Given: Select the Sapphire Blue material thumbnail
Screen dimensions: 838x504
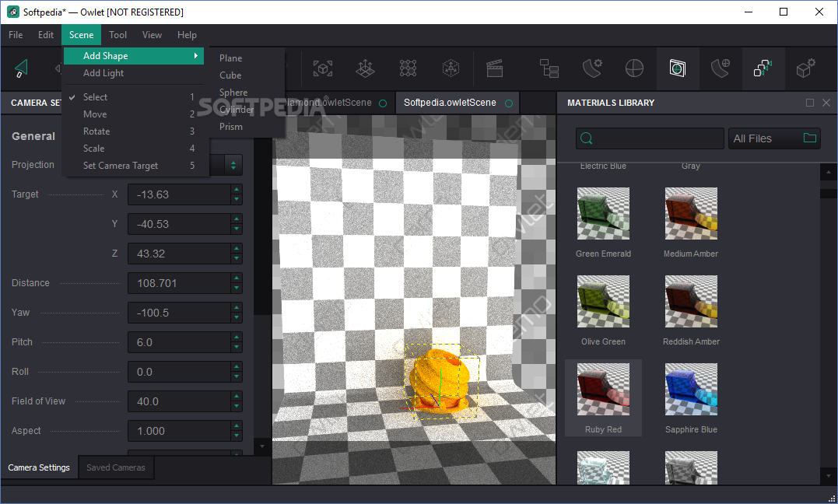Looking at the screenshot, I should [691, 389].
